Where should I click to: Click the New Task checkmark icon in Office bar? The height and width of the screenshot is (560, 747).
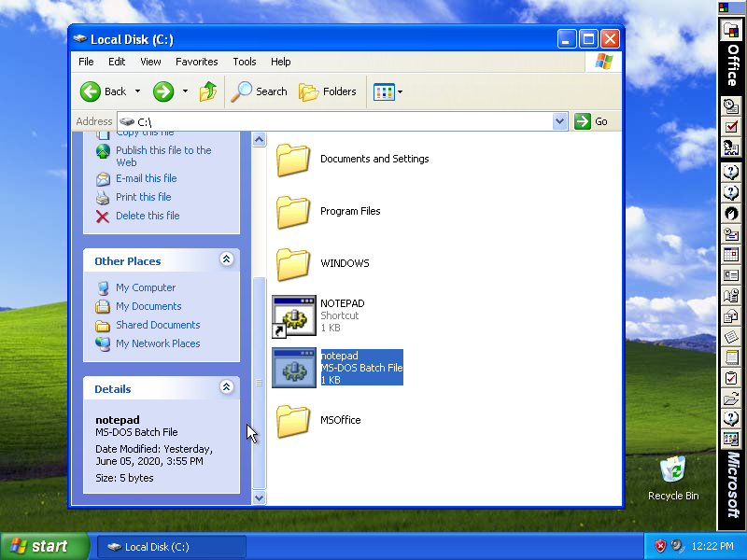[731, 127]
